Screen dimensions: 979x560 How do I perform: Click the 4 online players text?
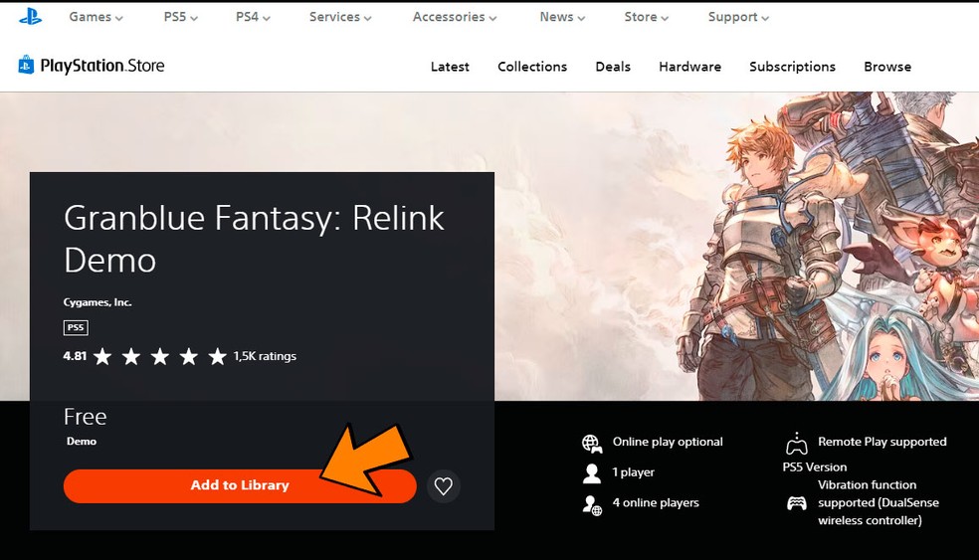pyautogui.click(x=656, y=502)
